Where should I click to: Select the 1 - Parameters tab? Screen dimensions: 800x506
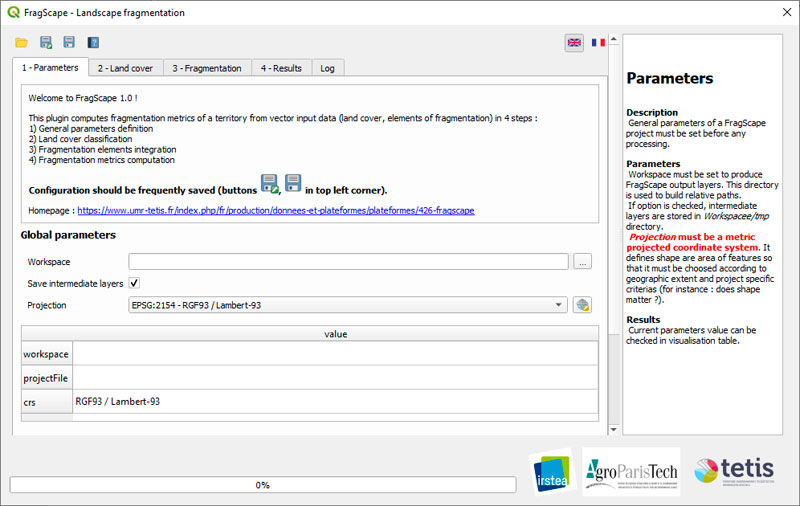pos(50,68)
